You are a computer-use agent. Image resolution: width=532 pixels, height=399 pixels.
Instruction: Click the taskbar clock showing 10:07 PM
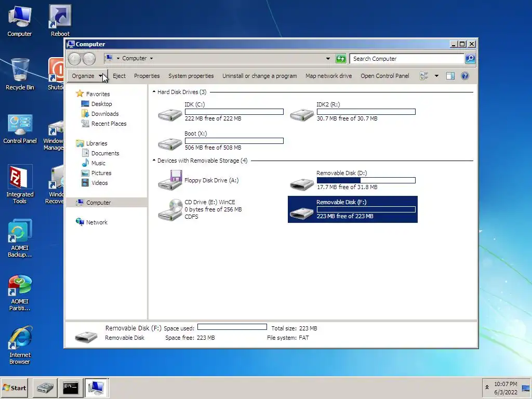pyautogui.click(x=506, y=384)
